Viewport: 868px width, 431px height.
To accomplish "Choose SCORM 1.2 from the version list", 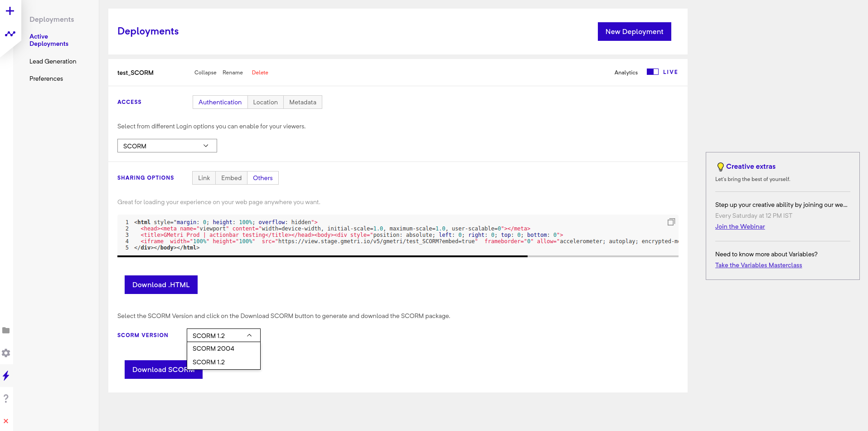I will coord(223,362).
